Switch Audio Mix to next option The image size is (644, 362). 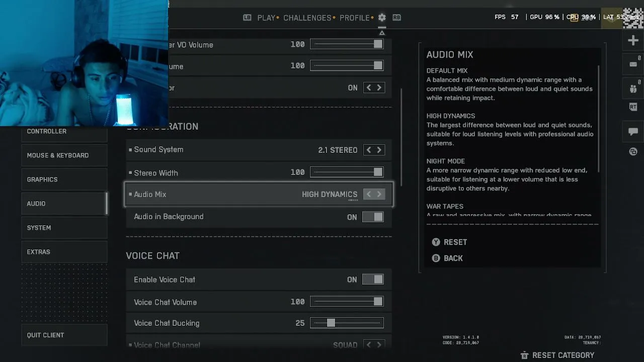point(379,194)
